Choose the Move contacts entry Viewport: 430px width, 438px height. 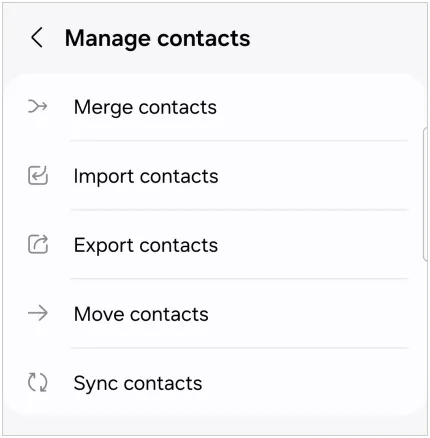pyautogui.click(x=215, y=314)
